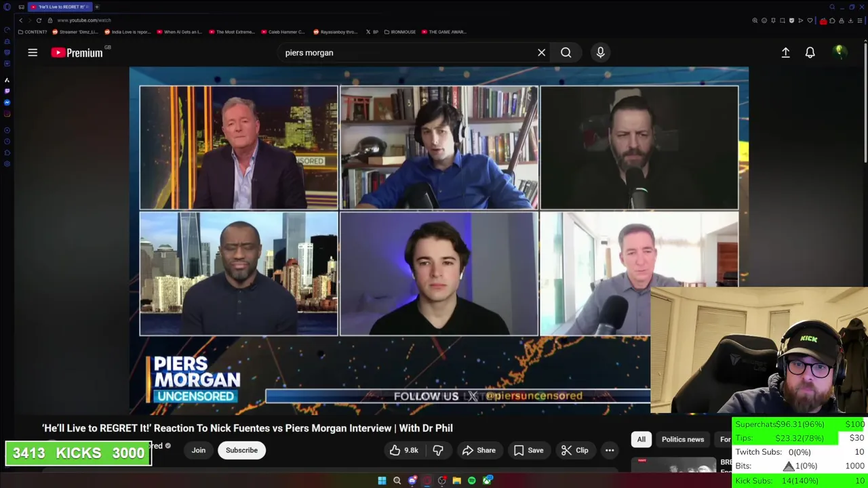Open the browser downloads icon
The width and height of the screenshot is (868, 488).
click(x=850, y=20)
